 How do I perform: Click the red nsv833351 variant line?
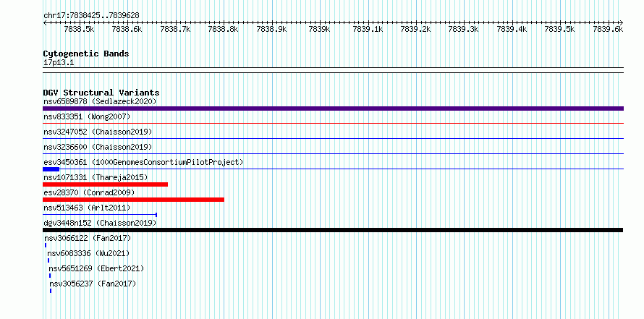tap(333, 123)
